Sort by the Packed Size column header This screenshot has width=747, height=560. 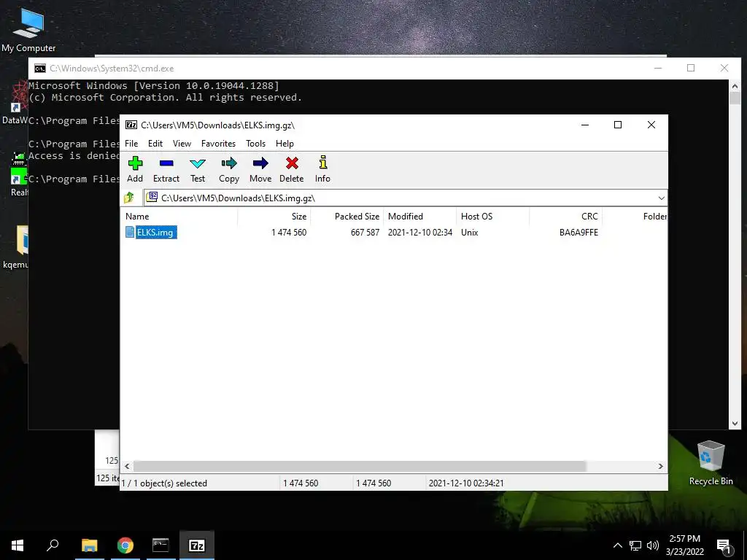coord(347,216)
